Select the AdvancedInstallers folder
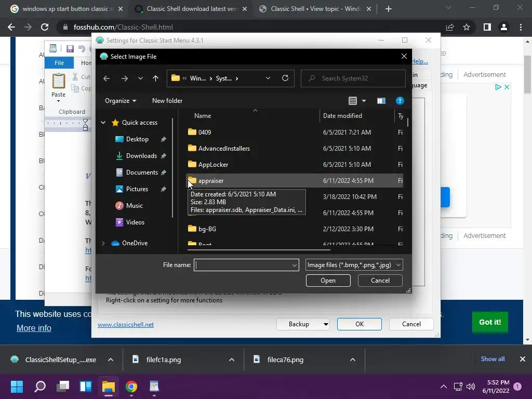Image resolution: width=532 pixels, height=399 pixels. pyautogui.click(x=224, y=148)
